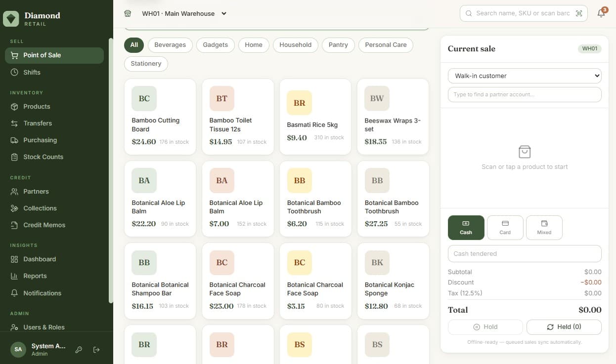Add Botanical Konjac Sponge to sale

point(393,281)
